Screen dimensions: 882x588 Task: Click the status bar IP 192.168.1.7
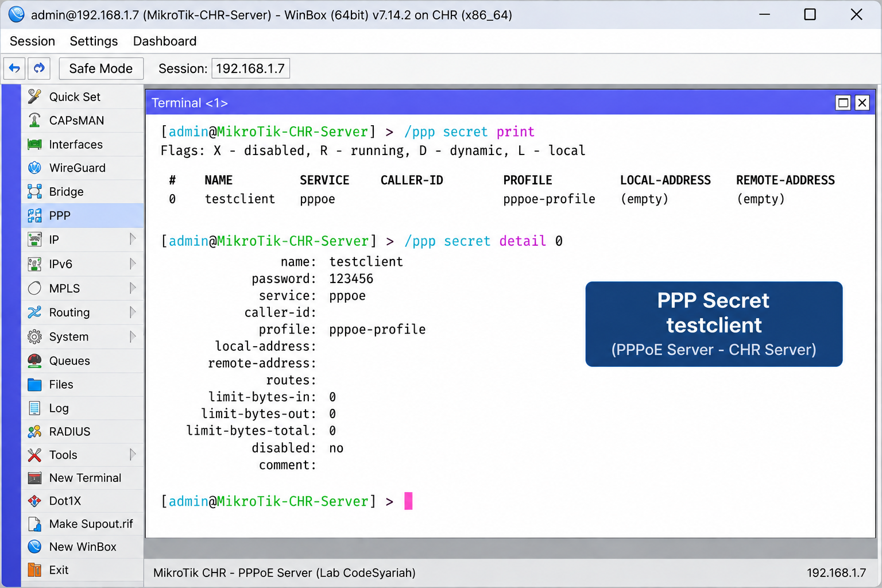(836, 573)
